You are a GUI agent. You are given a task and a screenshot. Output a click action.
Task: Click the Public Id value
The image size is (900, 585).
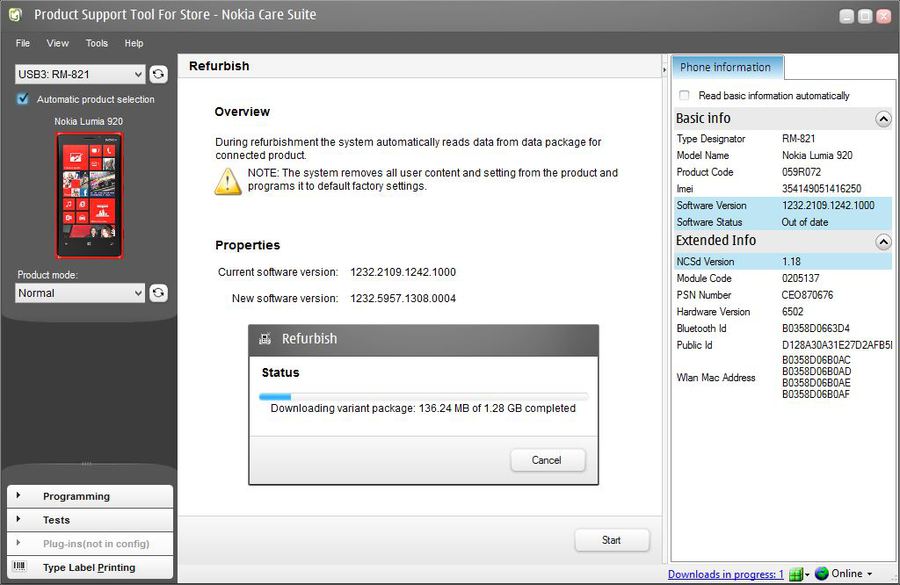click(x=837, y=345)
